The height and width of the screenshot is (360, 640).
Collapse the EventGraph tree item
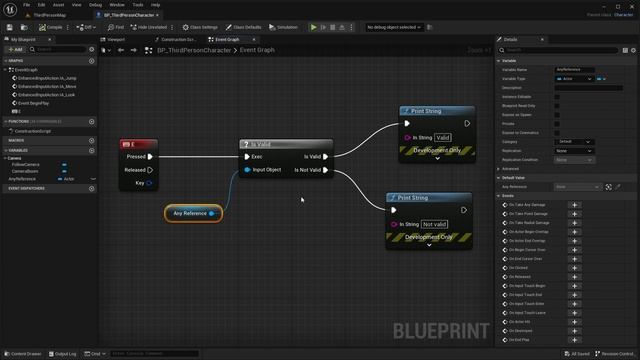click(x=5, y=70)
